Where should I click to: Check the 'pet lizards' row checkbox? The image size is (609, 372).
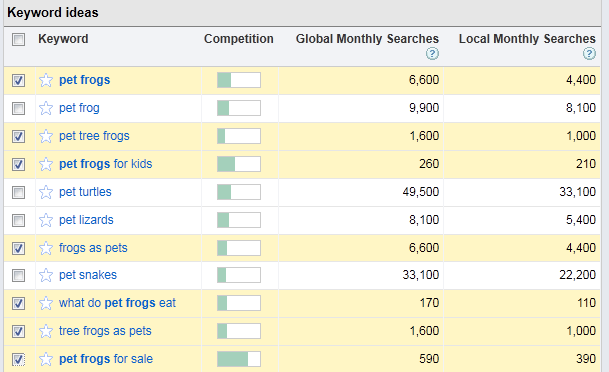point(18,220)
